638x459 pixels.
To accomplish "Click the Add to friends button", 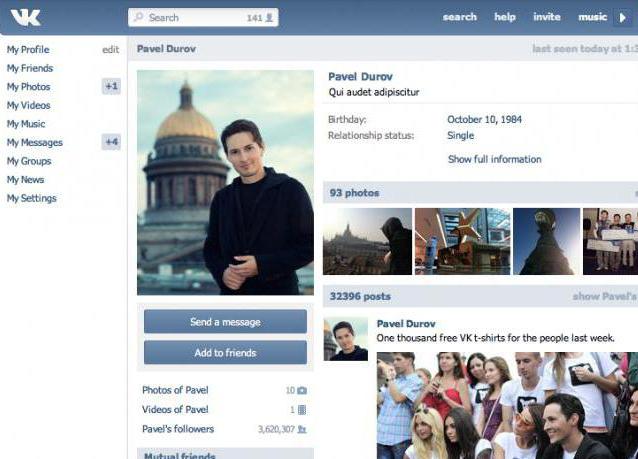I will point(225,353).
